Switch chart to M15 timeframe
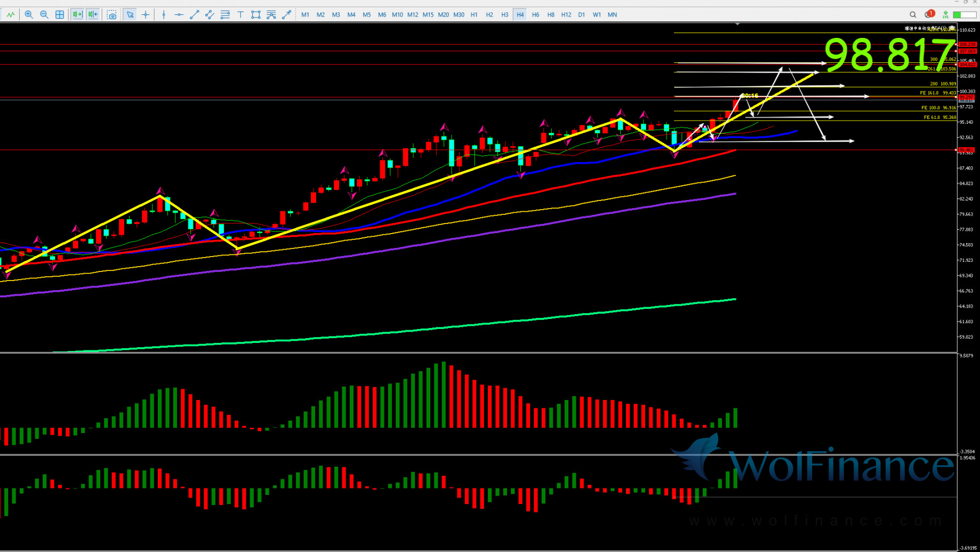The width and height of the screenshot is (980, 552). pyautogui.click(x=428, y=15)
